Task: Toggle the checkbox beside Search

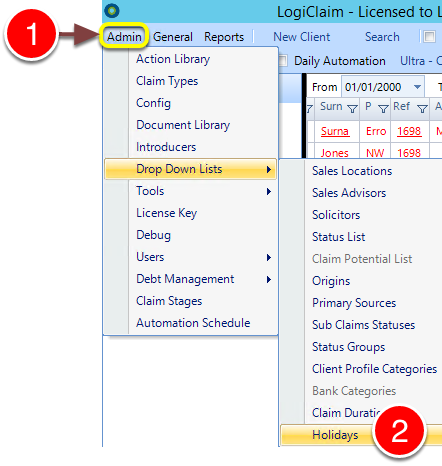Action: (429, 36)
